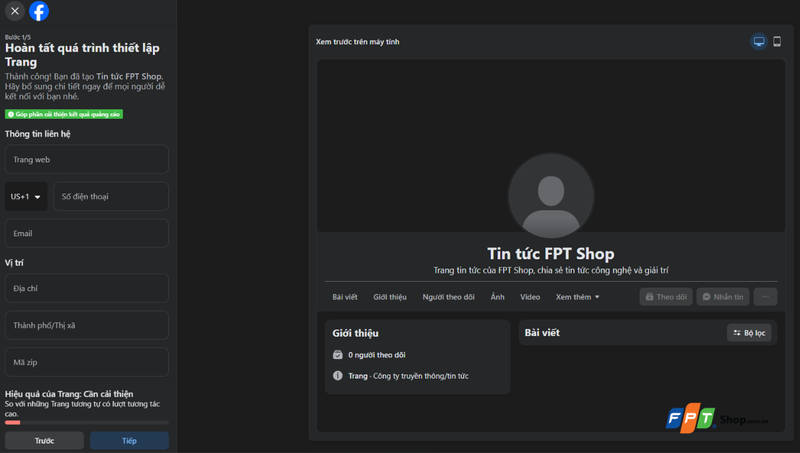Click the default profile picture avatar
The height and width of the screenshot is (453, 800).
(551, 195)
